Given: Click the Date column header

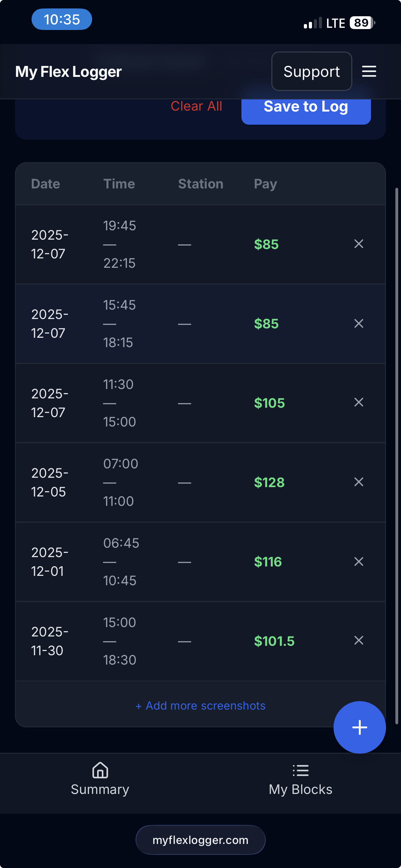Looking at the screenshot, I should [46, 184].
